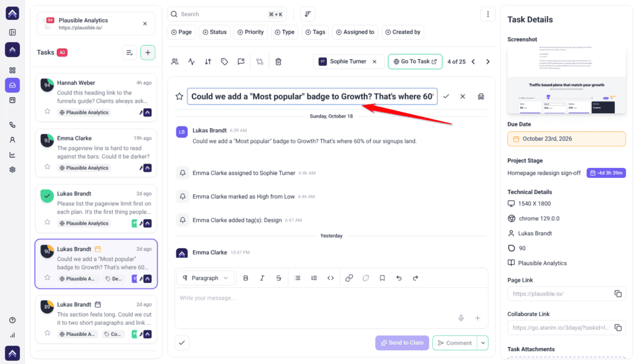Viewport: 638px width, 364px height.
Task: Cancel title edit with X icon
Action: (x=463, y=96)
